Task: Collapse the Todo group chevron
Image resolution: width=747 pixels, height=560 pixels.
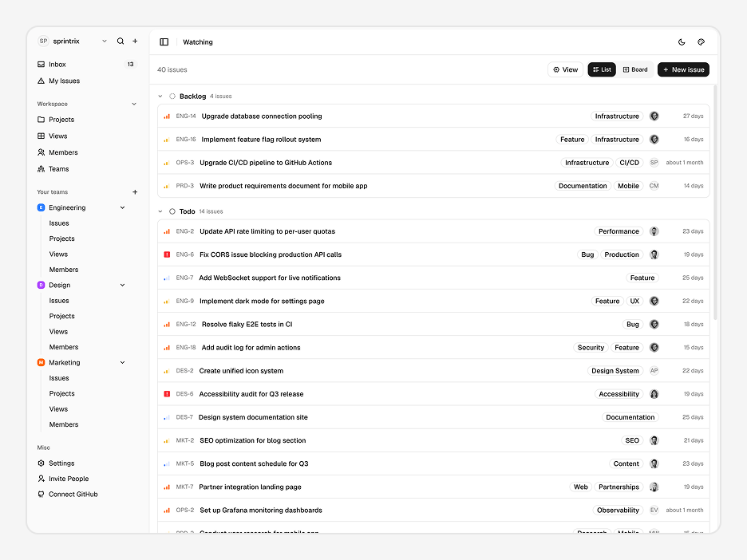Action: (x=160, y=211)
